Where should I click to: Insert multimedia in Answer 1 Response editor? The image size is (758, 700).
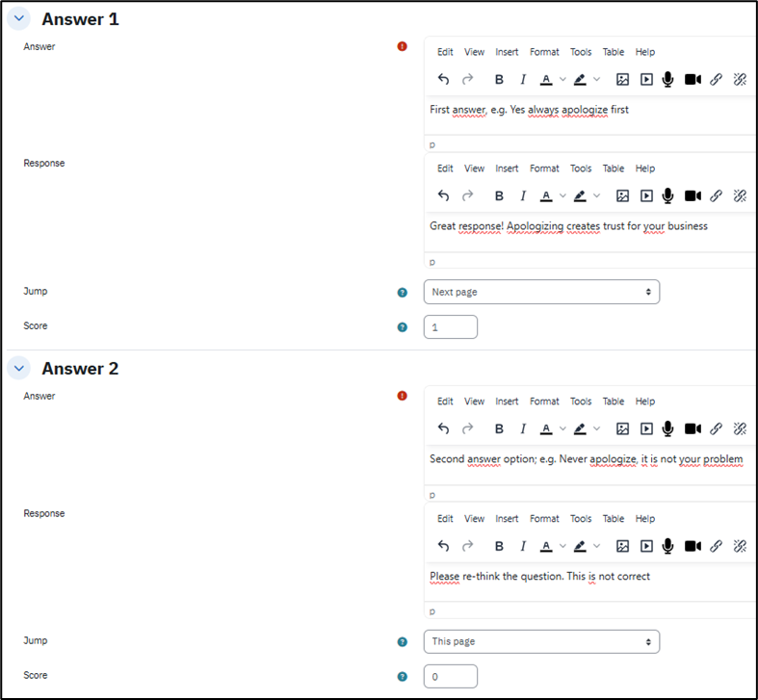pos(646,196)
